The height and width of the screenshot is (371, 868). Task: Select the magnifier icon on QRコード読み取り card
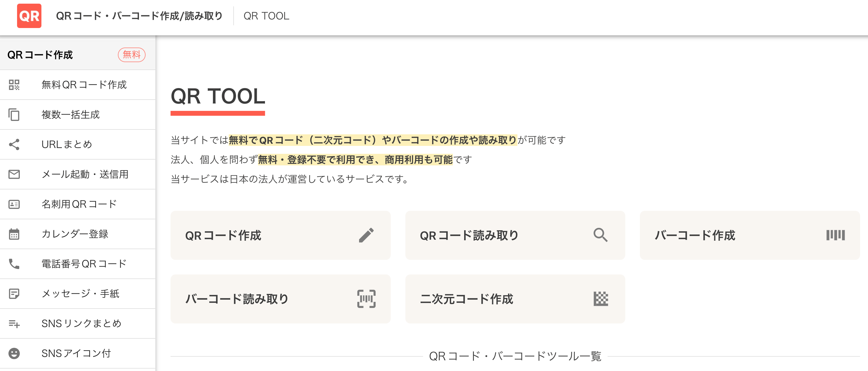pyautogui.click(x=602, y=235)
